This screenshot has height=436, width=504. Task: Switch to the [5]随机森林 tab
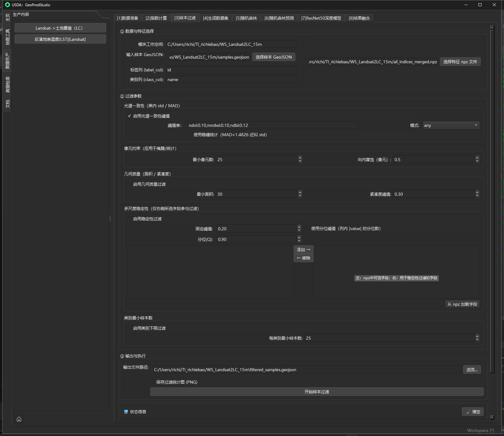pos(246,18)
